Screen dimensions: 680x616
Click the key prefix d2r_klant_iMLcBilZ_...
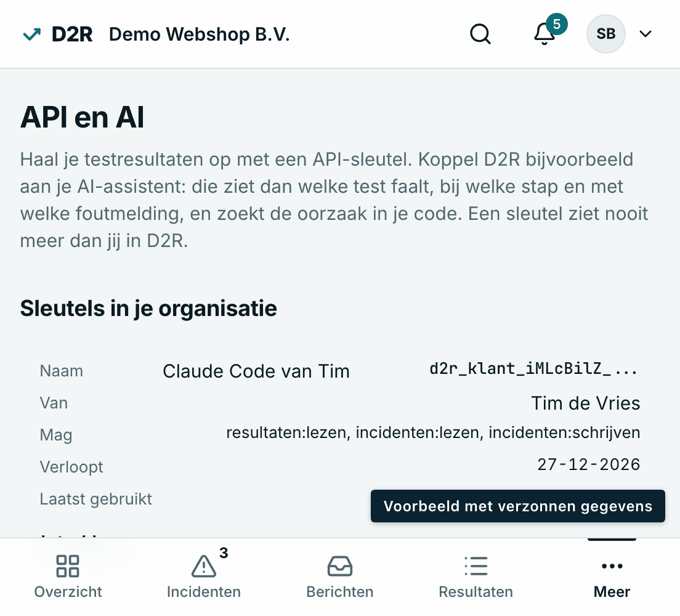533,369
